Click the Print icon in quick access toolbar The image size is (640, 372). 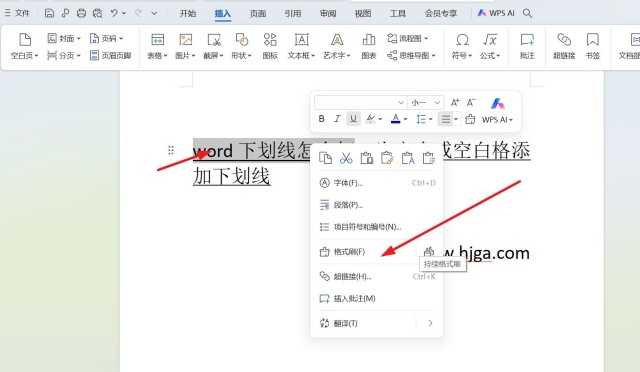click(x=82, y=13)
